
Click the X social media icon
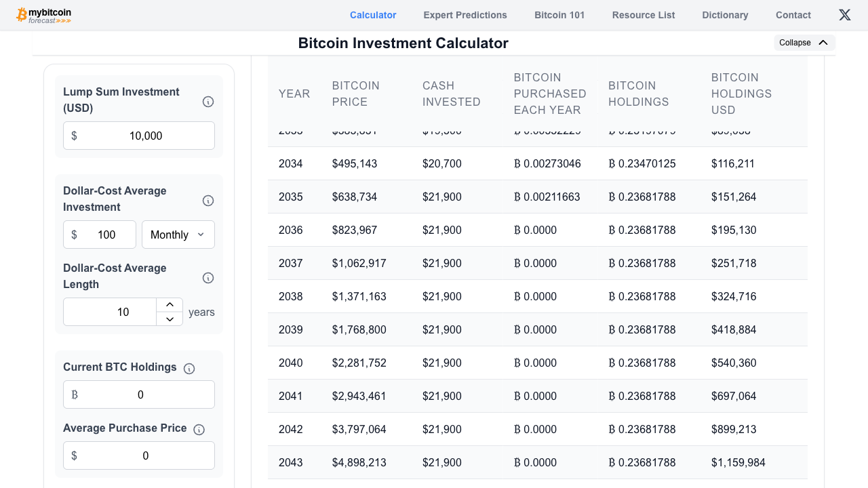844,14
